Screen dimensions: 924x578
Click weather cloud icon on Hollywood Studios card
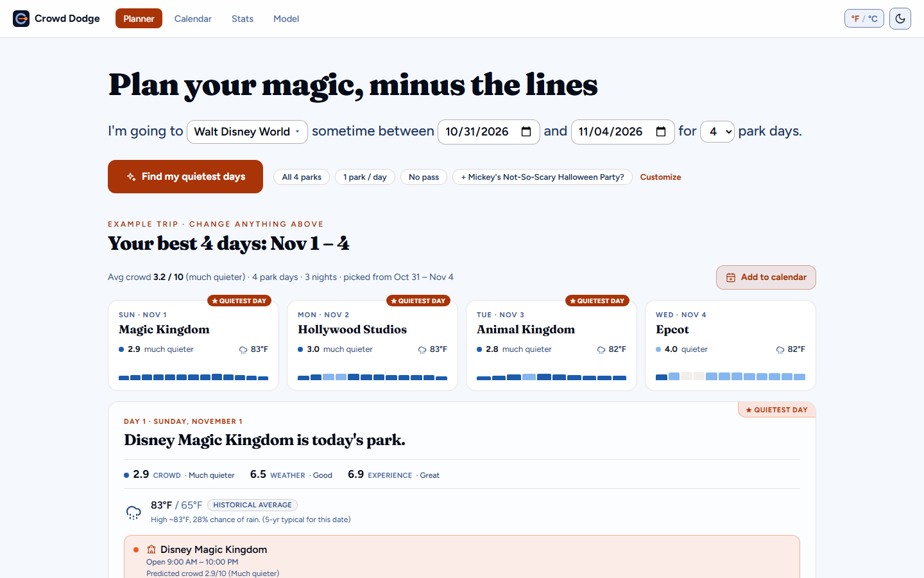[422, 350]
